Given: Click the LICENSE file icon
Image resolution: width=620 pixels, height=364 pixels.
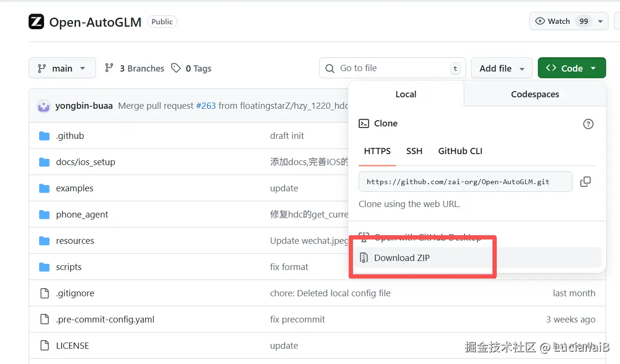Looking at the screenshot, I should (44, 346).
